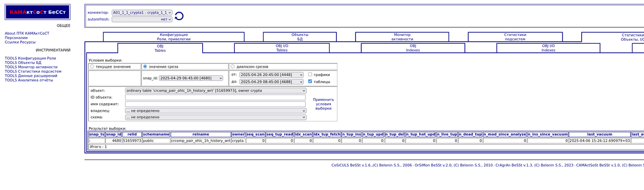Open 'TOOLS Монитор активности' link
This screenshot has width=644, height=190.
(31, 67)
